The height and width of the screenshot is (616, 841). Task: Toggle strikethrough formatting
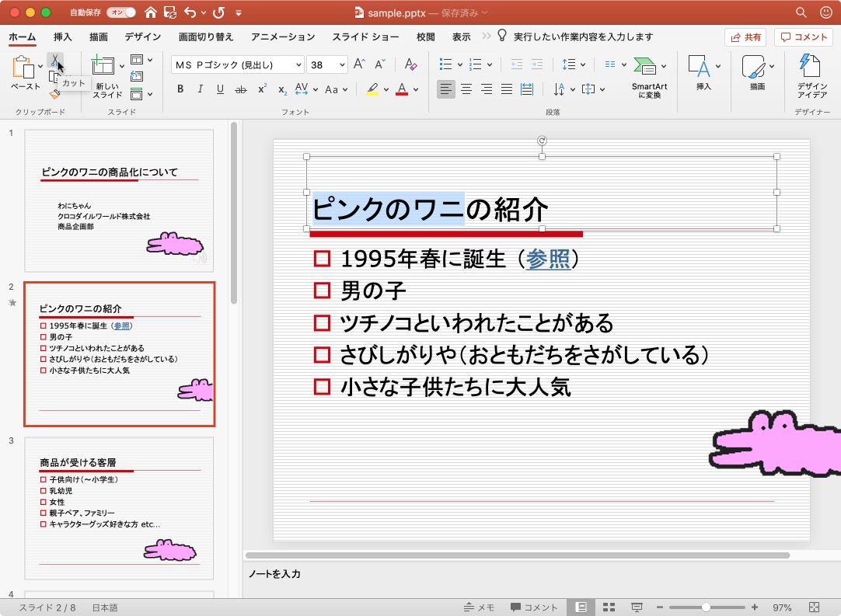pos(241,89)
